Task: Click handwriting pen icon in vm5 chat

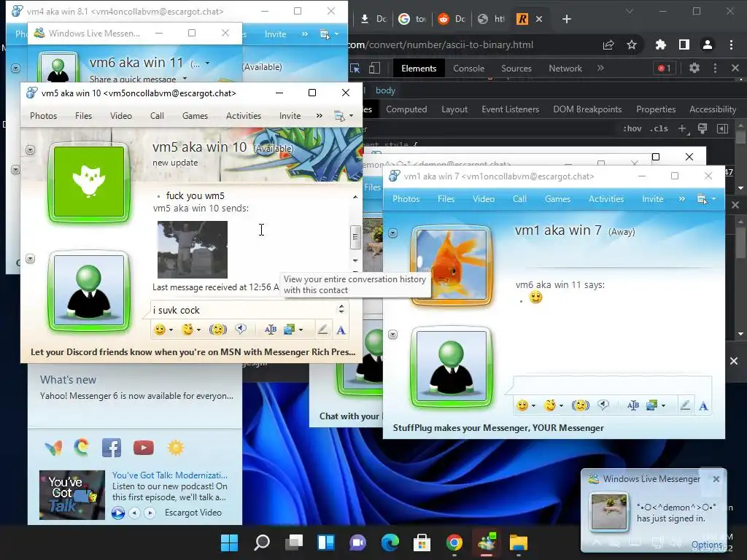Action: tap(322, 330)
